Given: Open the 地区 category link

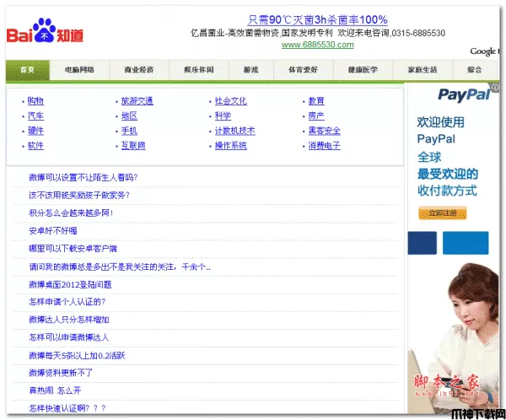Looking at the screenshot, I should tap(129, 116).
